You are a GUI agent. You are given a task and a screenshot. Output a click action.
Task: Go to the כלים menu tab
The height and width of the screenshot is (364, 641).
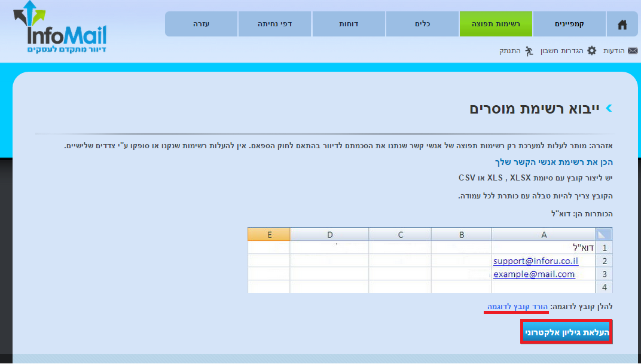[x=422, y=24]
